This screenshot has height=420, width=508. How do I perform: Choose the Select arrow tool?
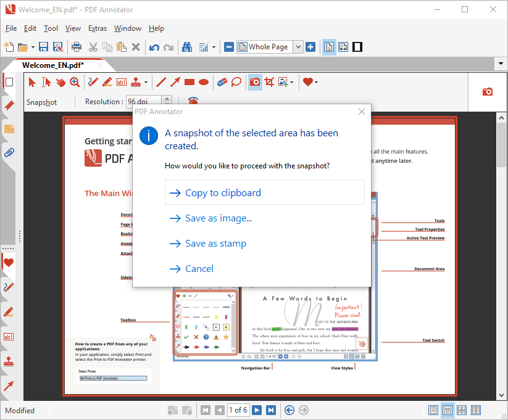31,82
